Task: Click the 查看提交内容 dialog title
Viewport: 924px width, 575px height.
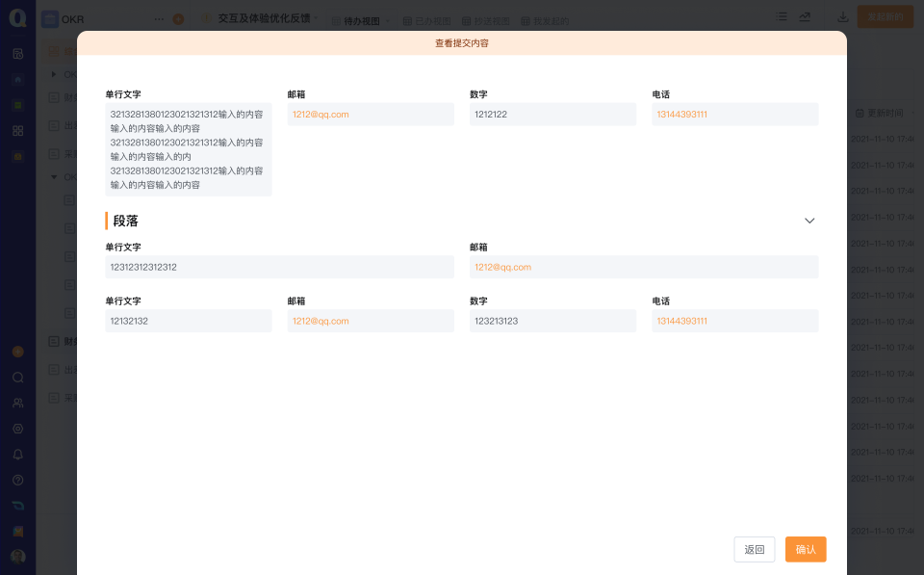Action: 461,43
